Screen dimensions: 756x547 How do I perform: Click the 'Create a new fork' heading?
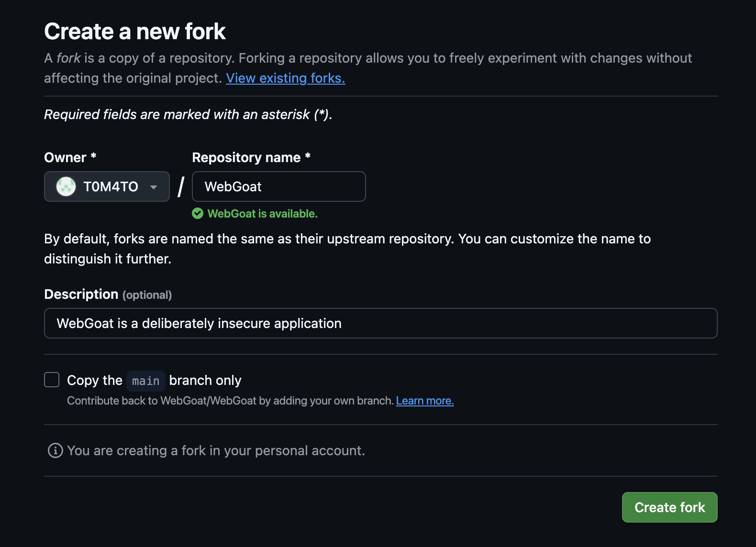coord(135,32)
